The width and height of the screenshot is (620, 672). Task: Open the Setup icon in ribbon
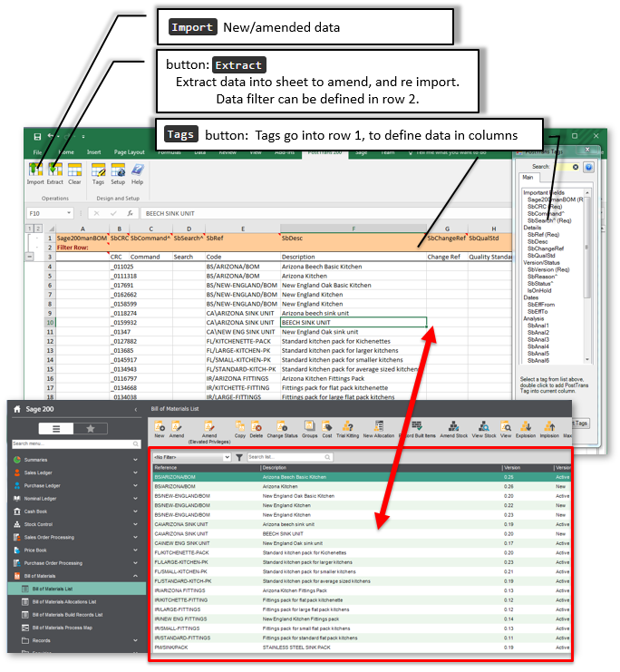click(x=118, y=170)
